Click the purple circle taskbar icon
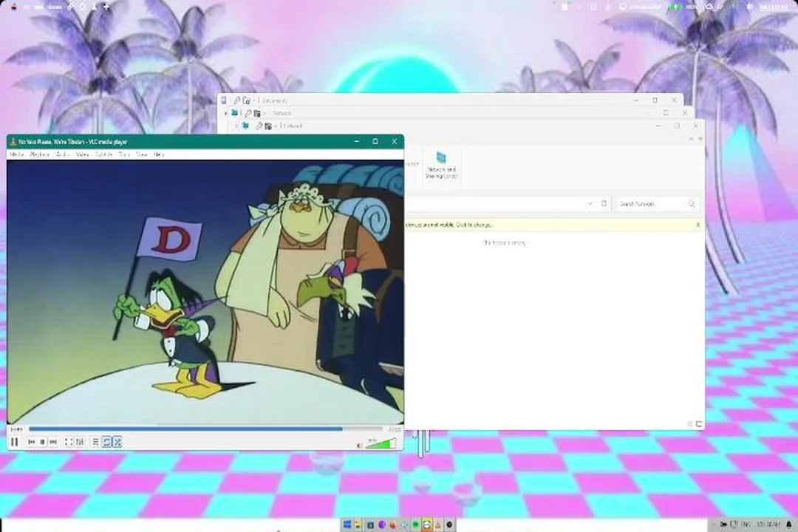The image size is (798, 532). click(x=382, y=525)
